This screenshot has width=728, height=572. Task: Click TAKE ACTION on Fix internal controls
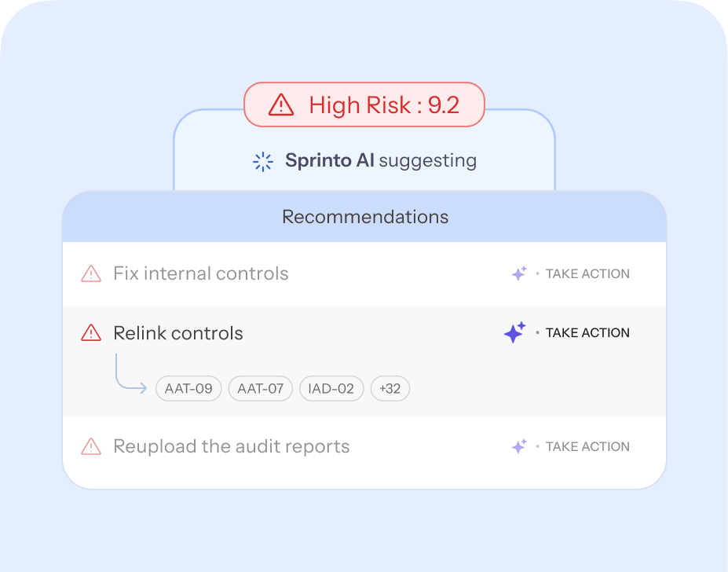click(587, 273)
